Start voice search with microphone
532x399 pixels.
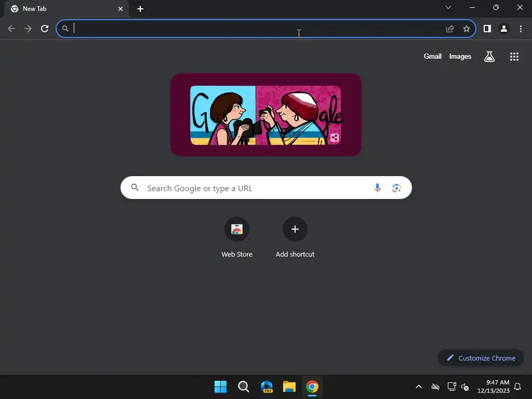[x=377, y=188]
